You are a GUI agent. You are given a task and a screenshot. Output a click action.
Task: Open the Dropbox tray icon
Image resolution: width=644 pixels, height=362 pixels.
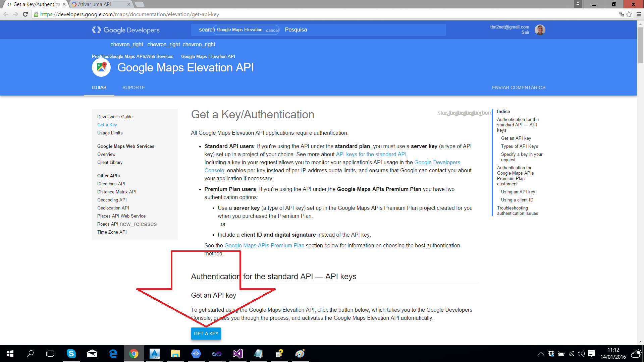pos(551,354)
